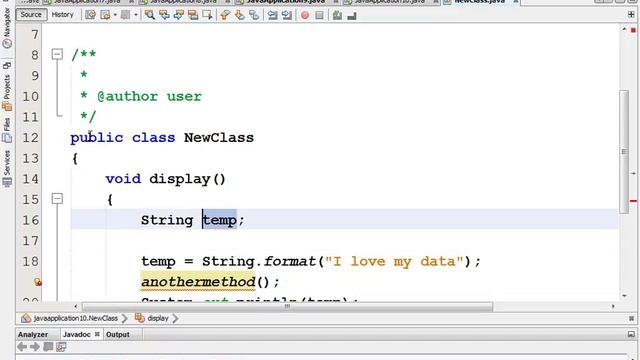The width and height of the screenshot is (640, 360).
Task: Click the Uncomment toolbar icon
Action: 352,16
